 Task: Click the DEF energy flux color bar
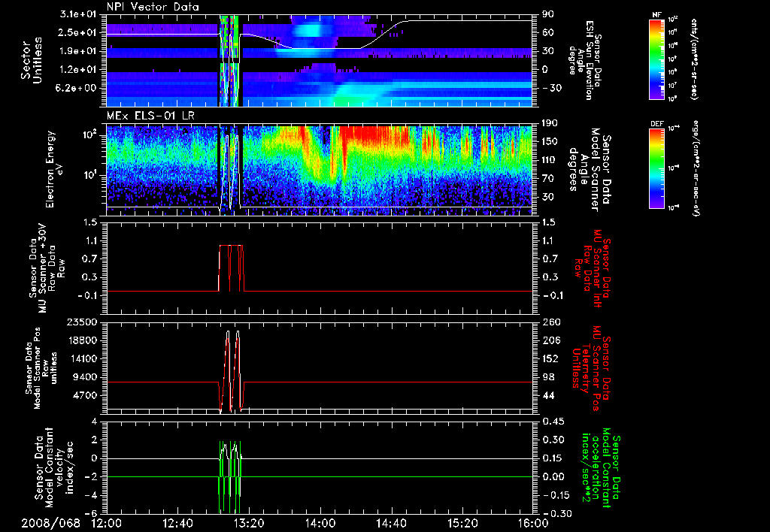pyautogui.click(x=656, y=168)
